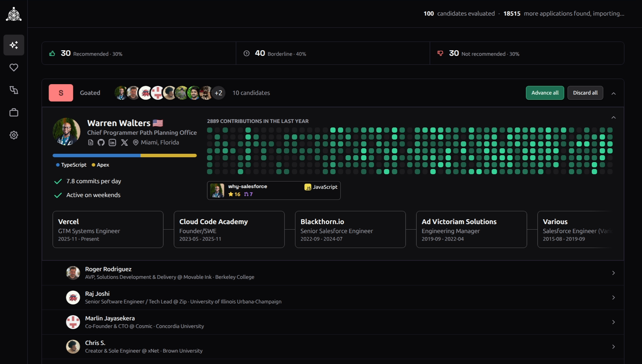Screen dimensions: 642x364
Task: Click Chris S.'s avatar
Action: (73, 347)
